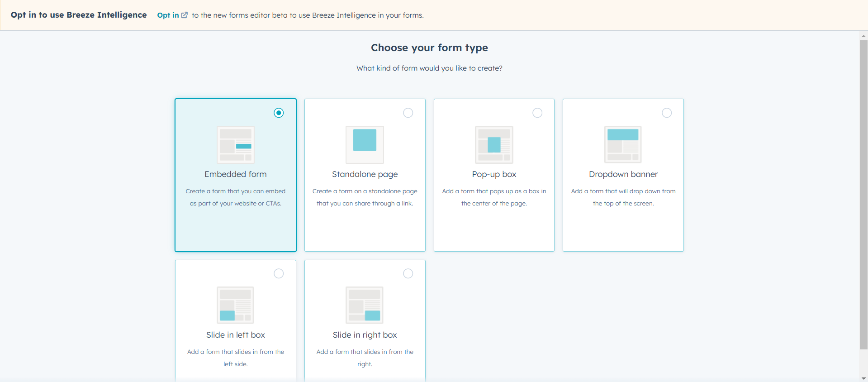The height and width of the screenshot is (382, 868).
Task: Click the Embedded form illustration icon
Action: [236, 144]
